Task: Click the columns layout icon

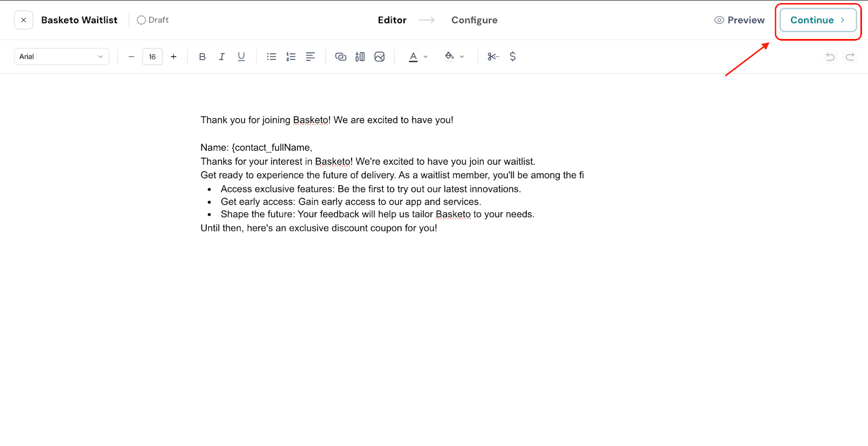Action: click(x=360, y=56)
